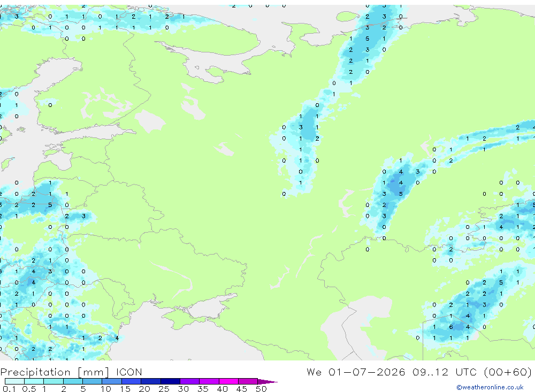This screenshot has width=535, height=392.
Task: Pick the 40–45 mm magenta legend swatch
Action: click(228, 381)
